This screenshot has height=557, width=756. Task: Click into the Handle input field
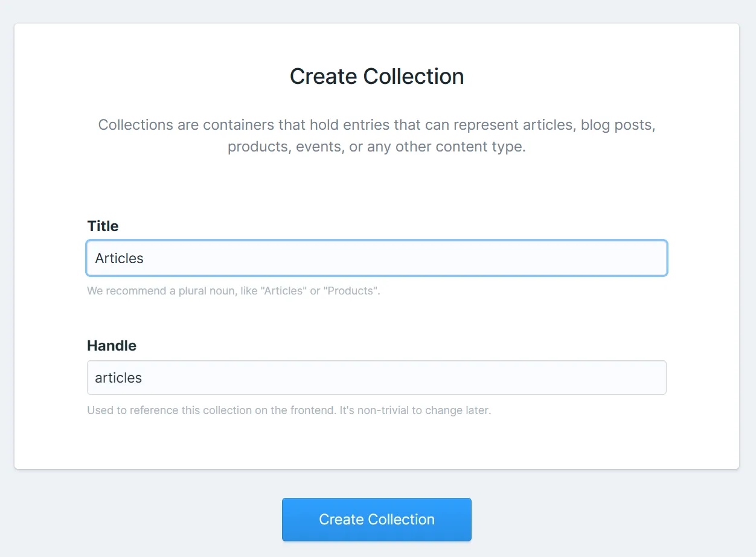coord(376,378)
